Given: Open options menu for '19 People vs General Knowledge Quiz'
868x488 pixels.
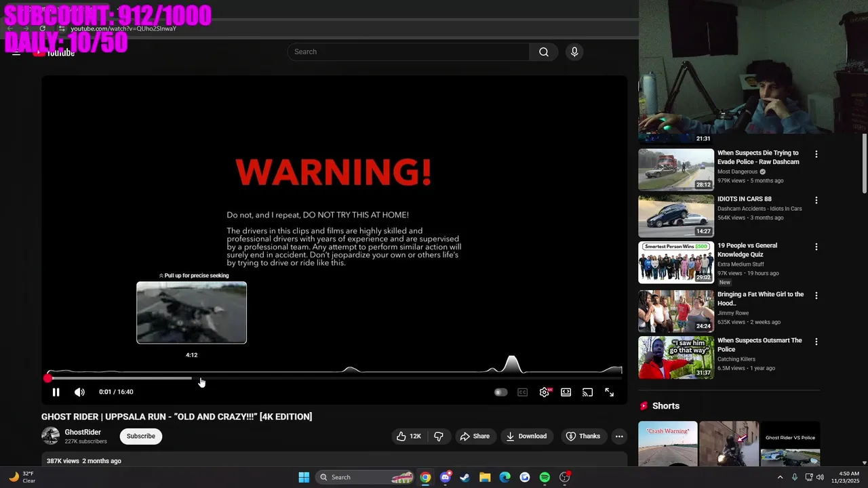Looking at the screenshot, I should click(x=816, y=247).
